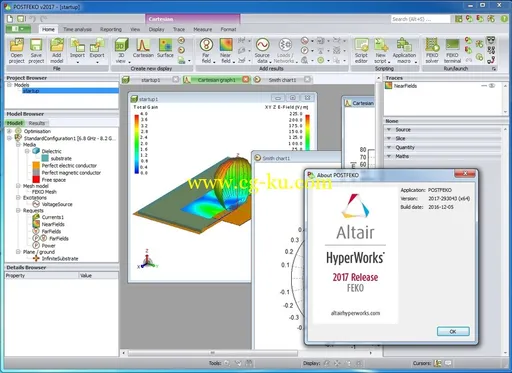Select the FEKO Mesh item
The width and height of the screenshot is (512, 373).
point(44,192)
